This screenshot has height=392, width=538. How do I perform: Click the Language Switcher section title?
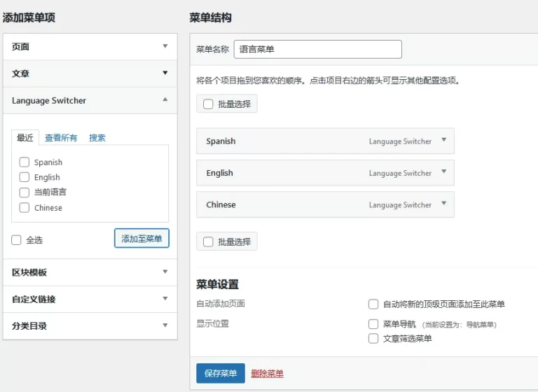[x=49, y=101]
